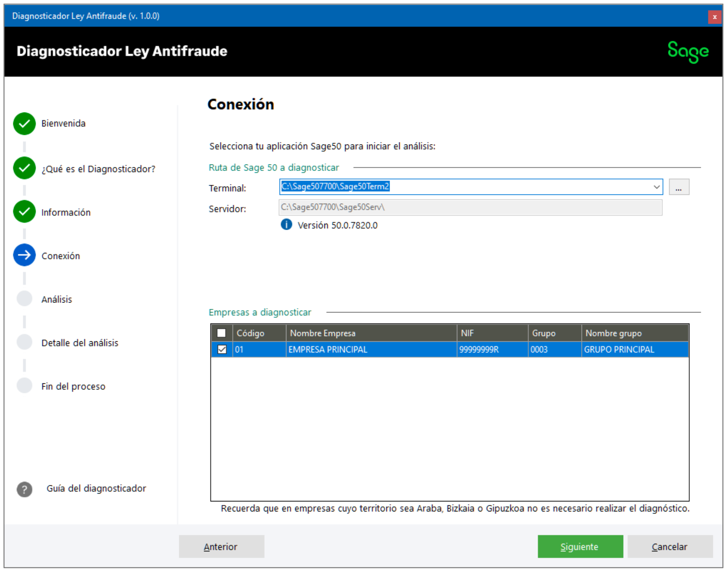This screenshot has width=728, height=573.
Task: Click the question mark help icon
Action: (x=24, y=489)
